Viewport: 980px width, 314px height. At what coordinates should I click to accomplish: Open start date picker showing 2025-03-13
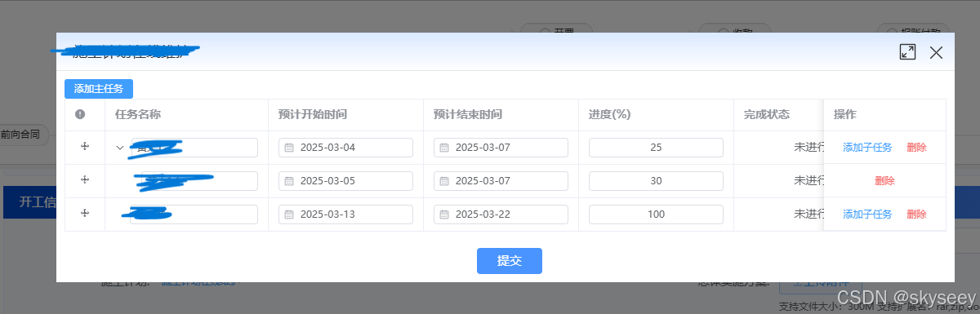345,214
